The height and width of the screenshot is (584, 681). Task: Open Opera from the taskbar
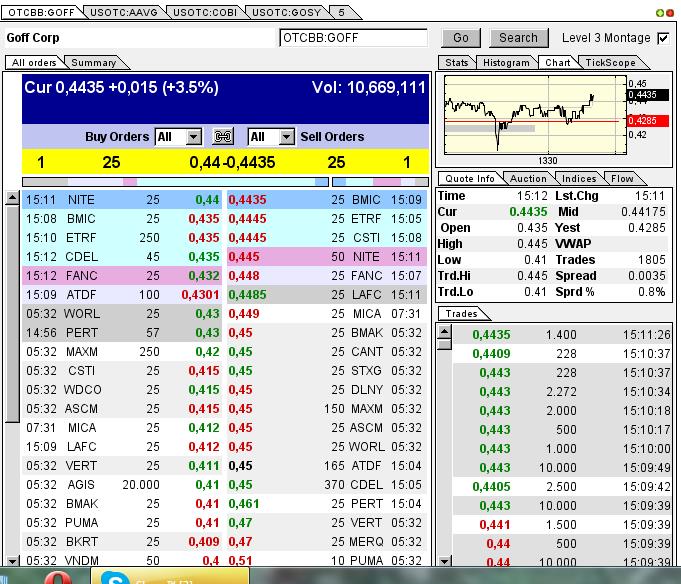[58, 578]
